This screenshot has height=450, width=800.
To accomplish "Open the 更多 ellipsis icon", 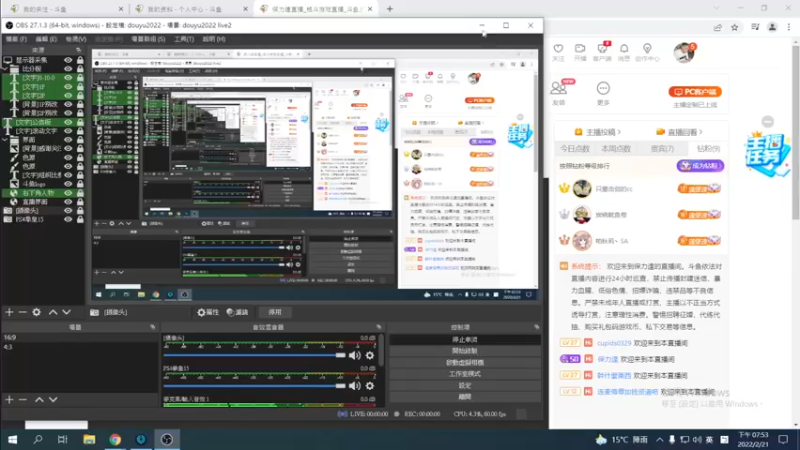I will (603, 93).
